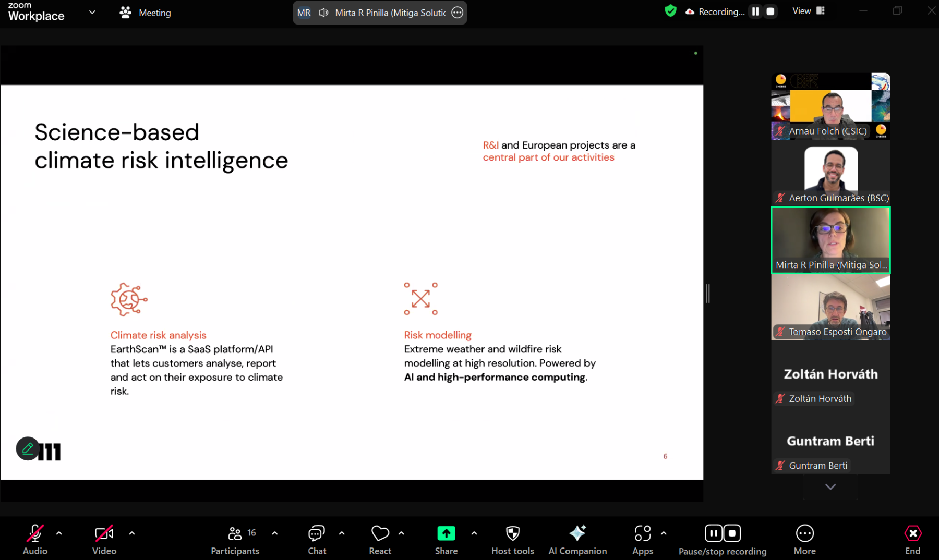Open the Meeting tab
Viewport: 939px width, 560px height.
click(146, 13)
